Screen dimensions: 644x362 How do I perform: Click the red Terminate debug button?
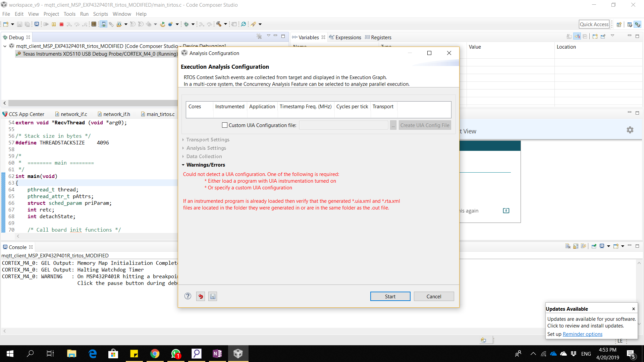pyautogui.click(x=61, y=24)
